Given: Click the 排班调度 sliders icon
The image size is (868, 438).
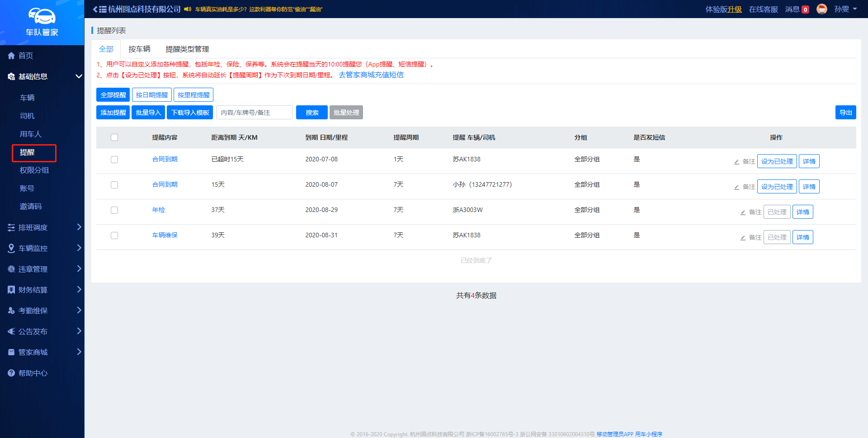Looking at the screenshot, I should [x=11, y=227].
